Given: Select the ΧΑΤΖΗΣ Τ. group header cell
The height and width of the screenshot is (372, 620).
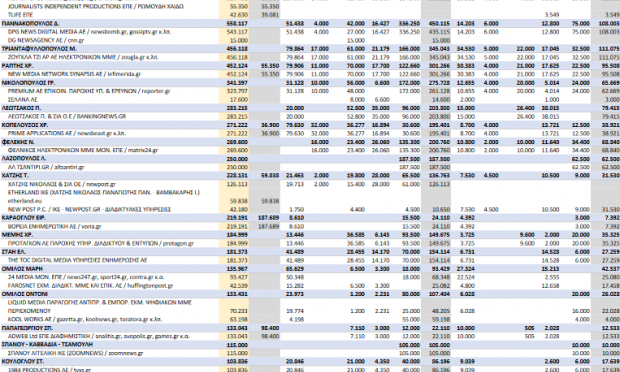Looking at the screenshot, I should (x=15, y=176).
